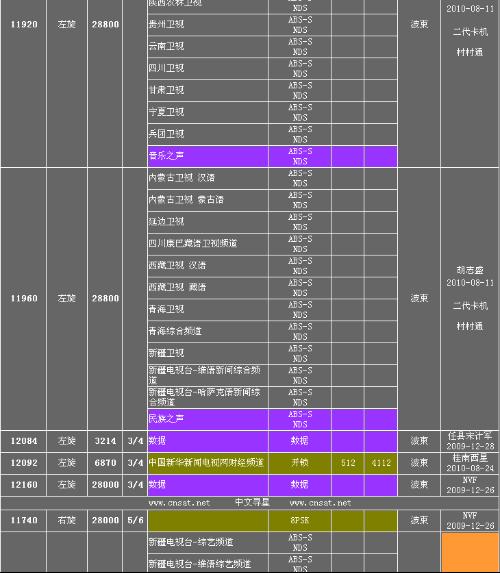Screen dimensions: 500x573
Task: Select the 12092 frequency cell
Action: [x=24, y=463]
